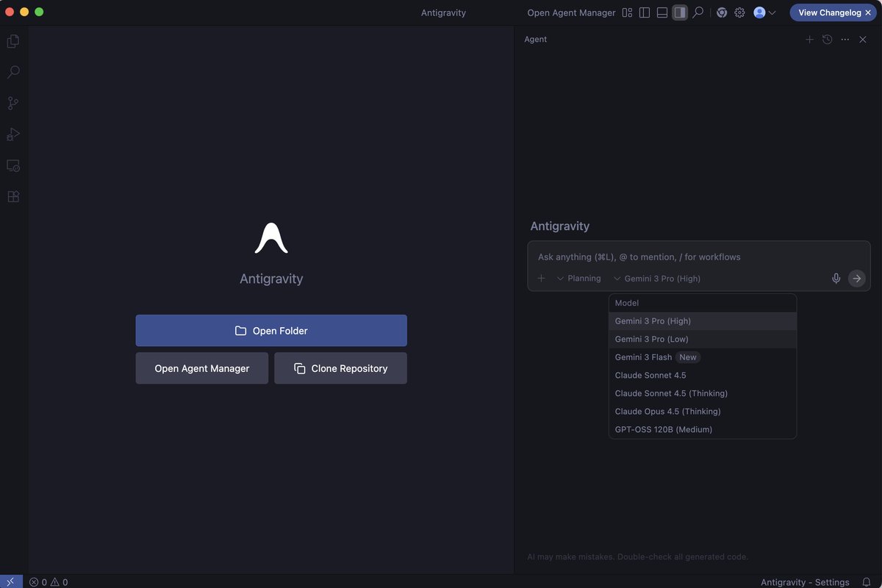Open the settings gear in title bar
This screenshot has width=882, height=588.
coord(739,12)
